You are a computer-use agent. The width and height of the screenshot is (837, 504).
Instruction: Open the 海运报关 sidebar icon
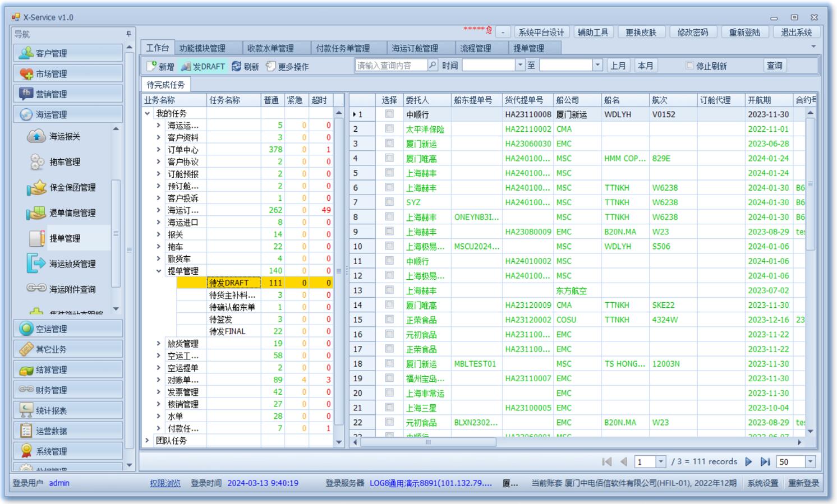tap(36, 136)
